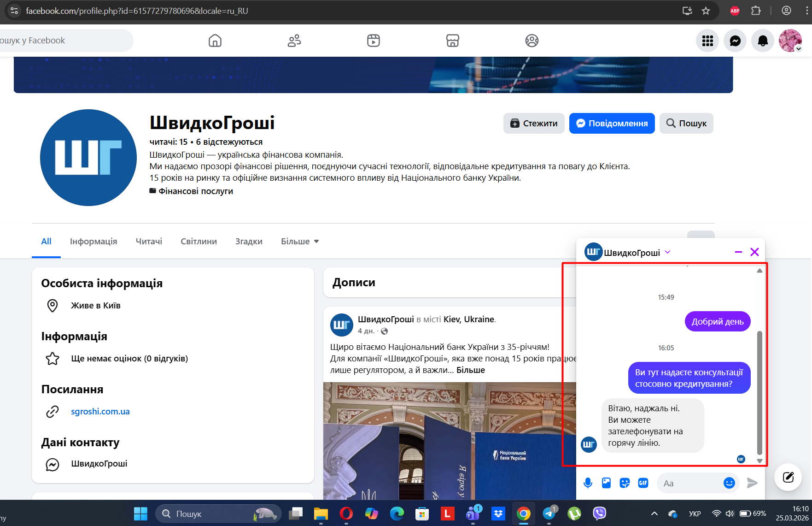Click the install app icon in address bar
The width and height of the screenshot is (812, 526).
point(687,11)
